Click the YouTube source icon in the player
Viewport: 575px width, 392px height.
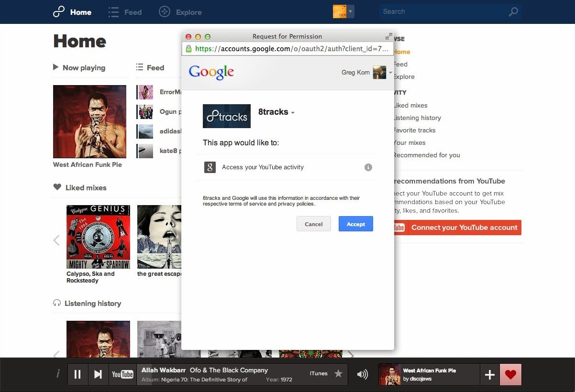[x=122, y=374]
